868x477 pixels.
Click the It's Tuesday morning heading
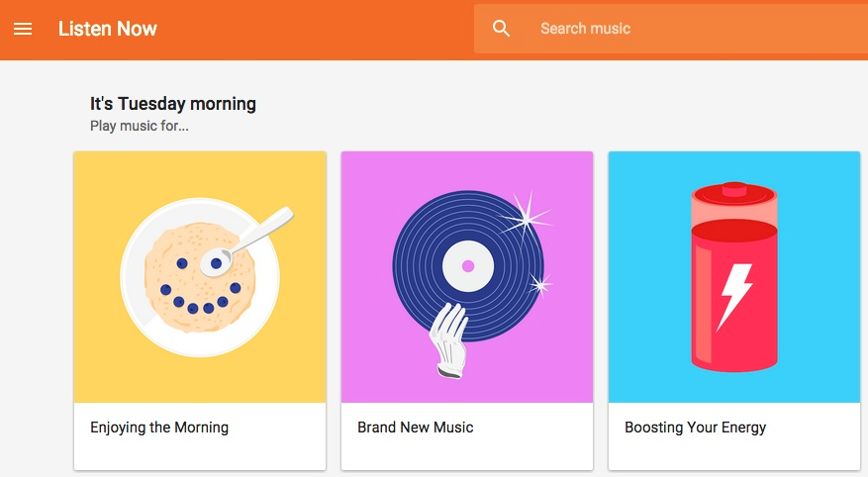173,104
